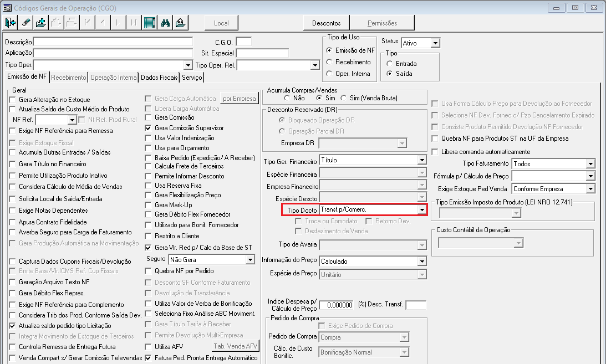Expand Exige Estoque Ped Venda dropdown
Image resolution: width=606 pixels, height=364 pixels.
[x=590, y=189]
